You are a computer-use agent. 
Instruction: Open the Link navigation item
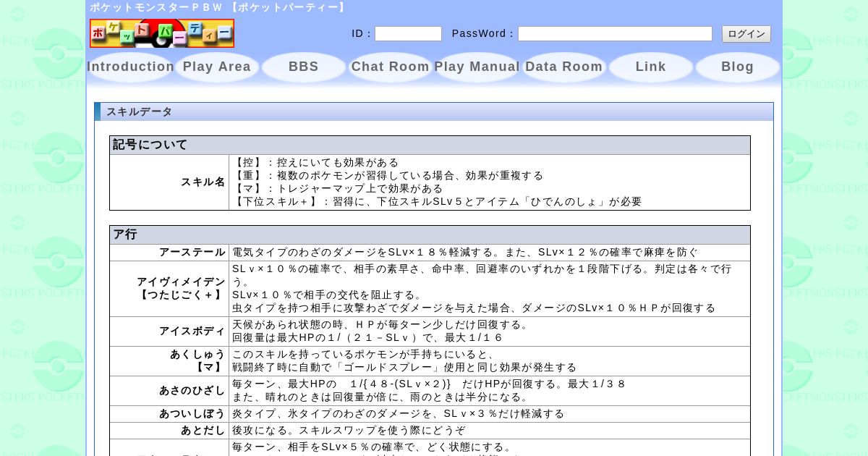point(651,67)
